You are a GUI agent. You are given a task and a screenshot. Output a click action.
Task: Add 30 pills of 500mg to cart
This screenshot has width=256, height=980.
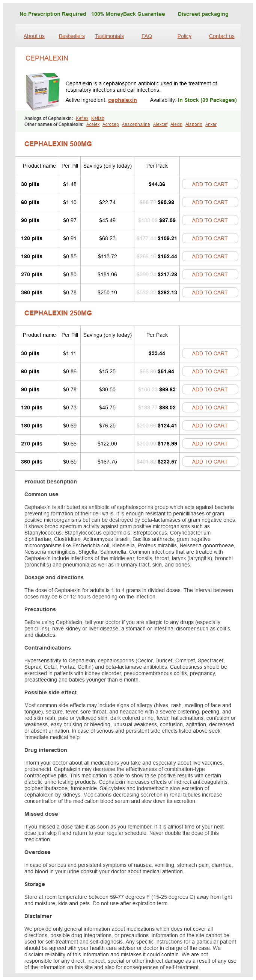point(210,184)
